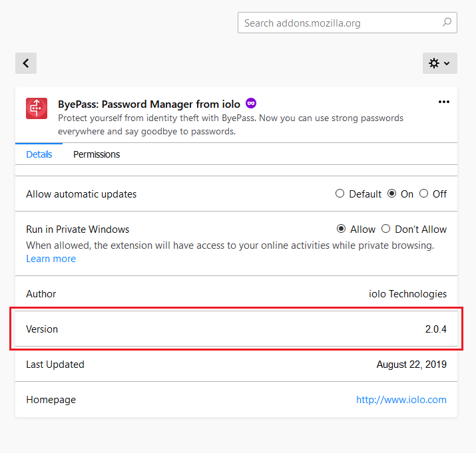Click the ByePass red extension icon
This screenshot has height=453, width=476.
tap(37, 108)
